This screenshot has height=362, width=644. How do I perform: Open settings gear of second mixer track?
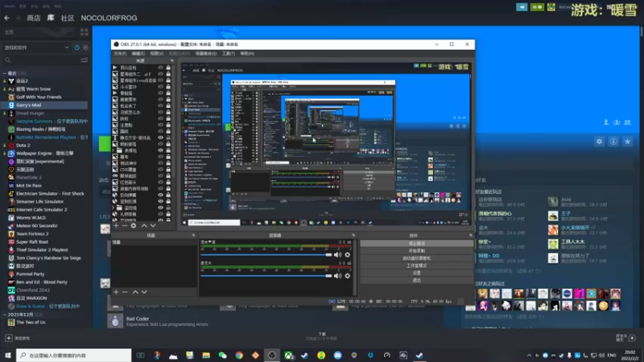coord(348,276)
